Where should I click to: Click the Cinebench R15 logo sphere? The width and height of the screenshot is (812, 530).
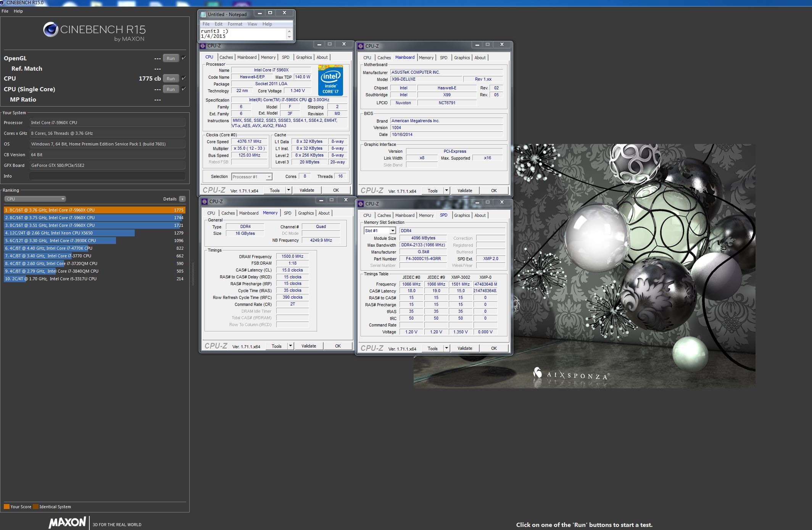click(x=50, y=29)
